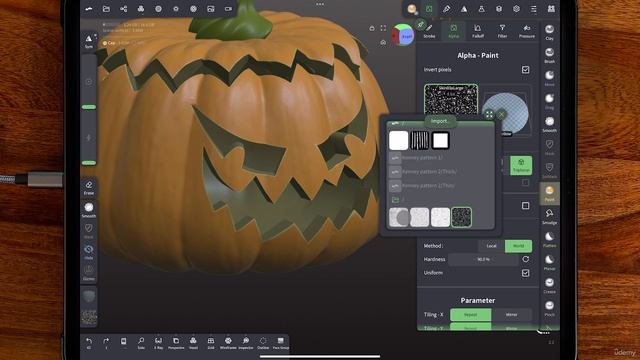This screenshot has height=360, width=640.
Task: Select the Paint tool
Action: click(549, 193)
